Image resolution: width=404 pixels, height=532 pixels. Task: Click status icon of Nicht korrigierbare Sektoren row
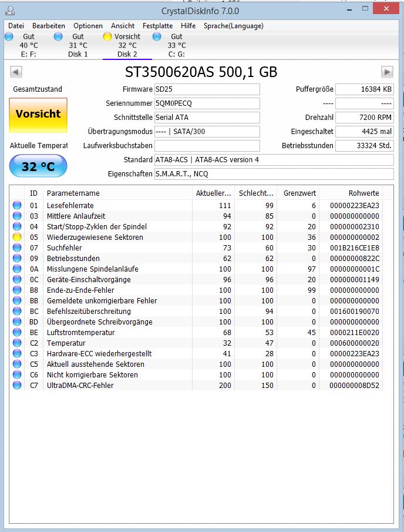pyautogui.click(x=17, y=374)
